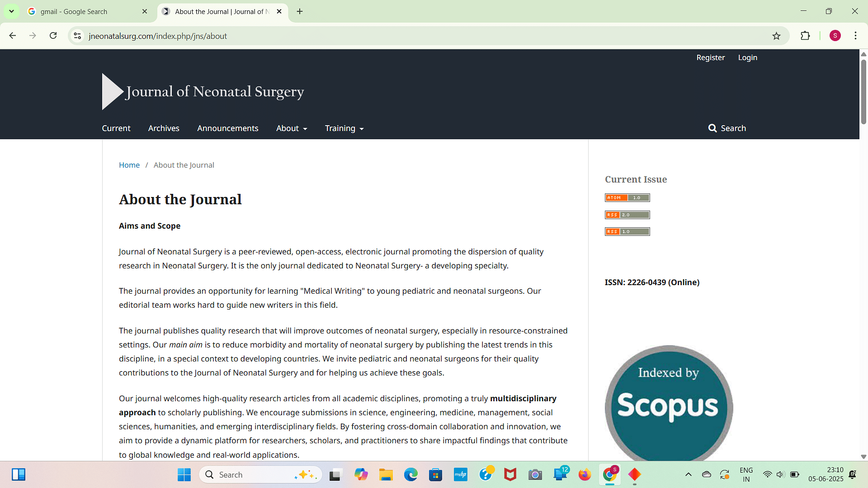Open the myHP app in taskbar
The image size is (868, 488).
pos(460,474)
